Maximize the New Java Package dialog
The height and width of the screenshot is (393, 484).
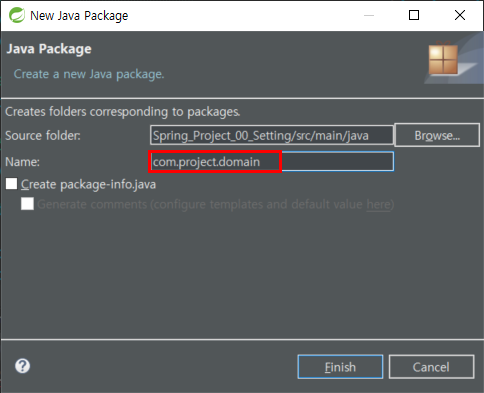tap(414, 15)
